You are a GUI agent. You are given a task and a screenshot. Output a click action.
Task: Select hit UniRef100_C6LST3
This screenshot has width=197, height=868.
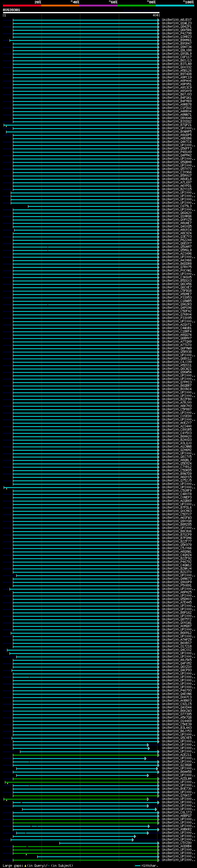click(176, 812)
